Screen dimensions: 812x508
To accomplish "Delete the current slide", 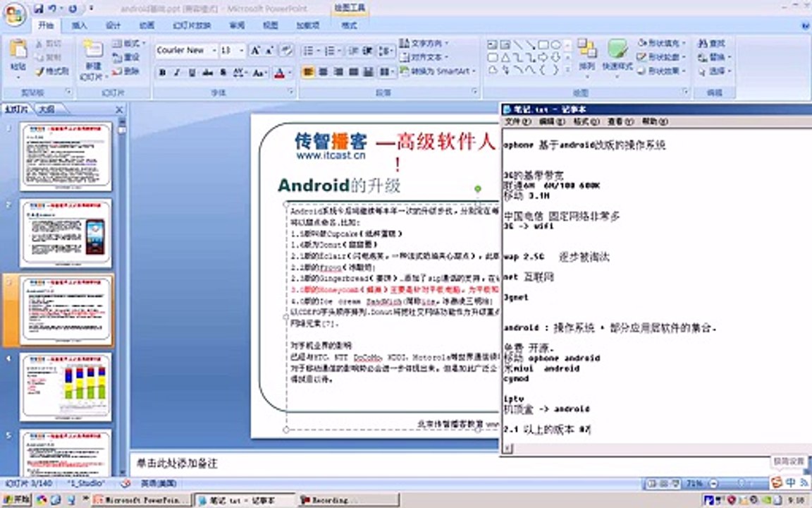I will [127, 71].
